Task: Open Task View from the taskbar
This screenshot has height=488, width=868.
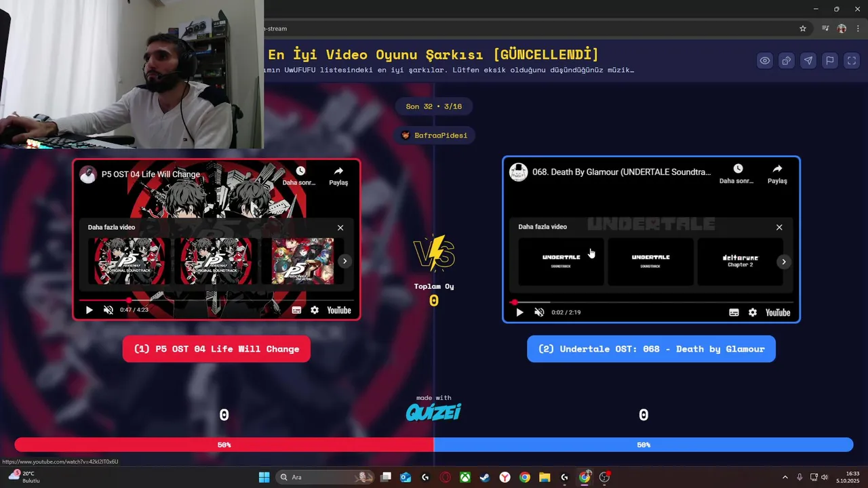Action: tap(386, 477)
